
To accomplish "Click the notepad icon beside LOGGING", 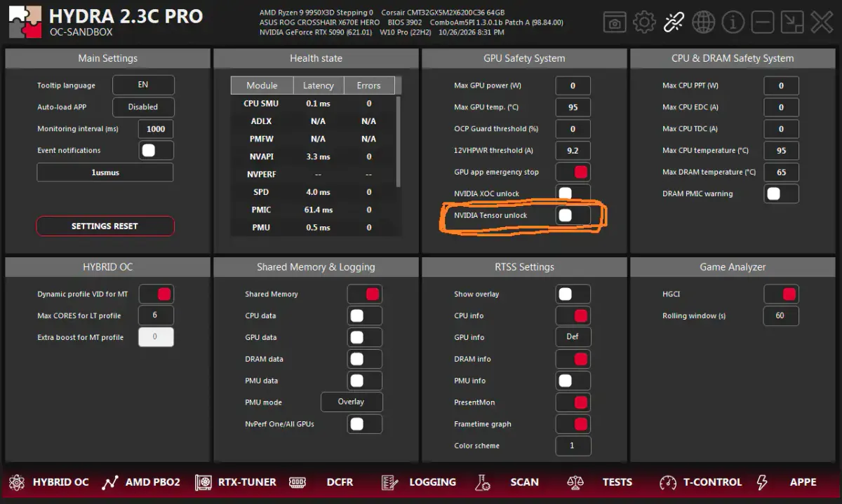I will (x=389, y=482).
